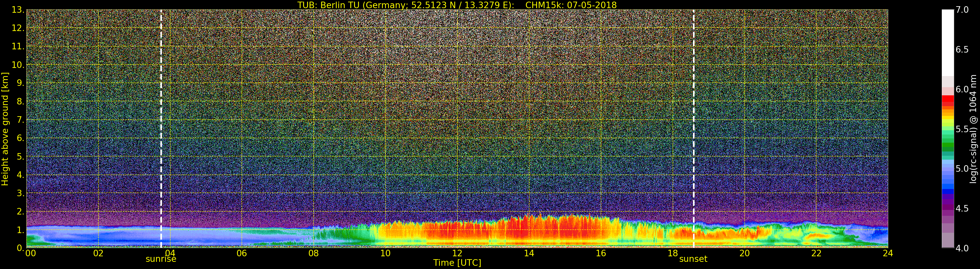The height and width of the screenshot is (269, 980).
Task: Click time-axis tick label '20'
Action: click(x=745, y=253)
